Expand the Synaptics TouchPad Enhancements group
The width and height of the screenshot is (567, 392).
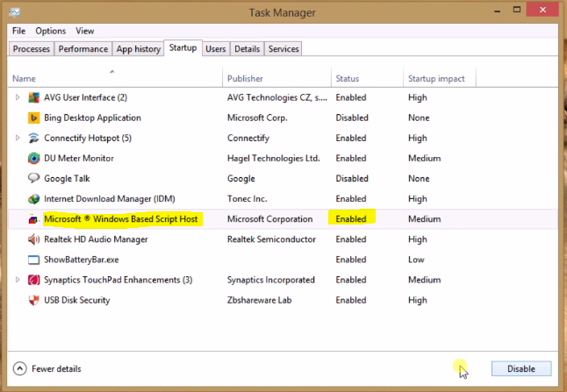point(17,279)
